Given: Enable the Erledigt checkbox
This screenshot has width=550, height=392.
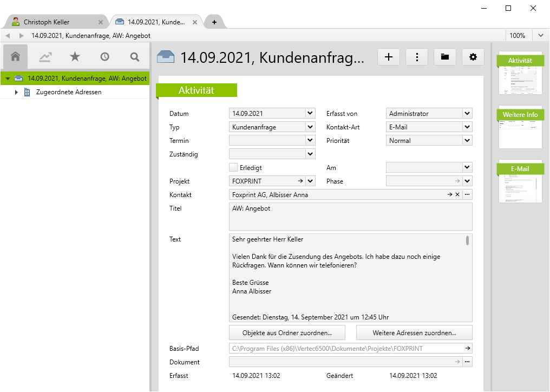Looking at the screenshot, I should 233,167.
